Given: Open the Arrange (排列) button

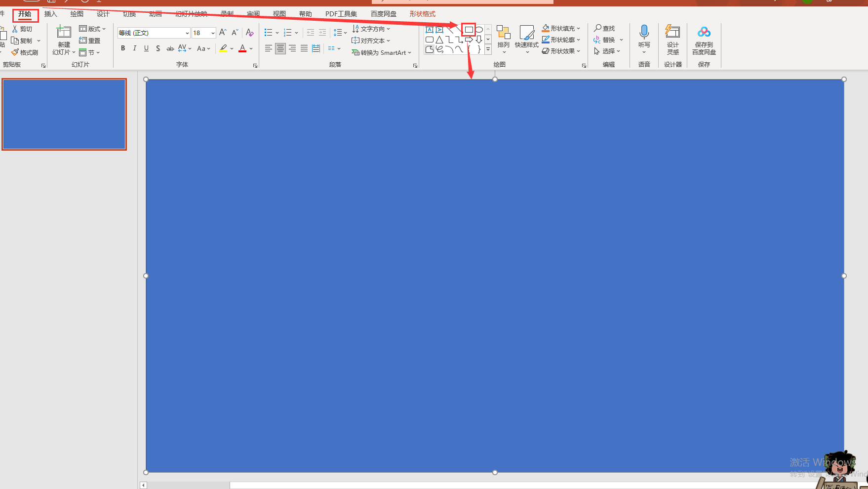Looking at the screenshot, I should [503, 40].
